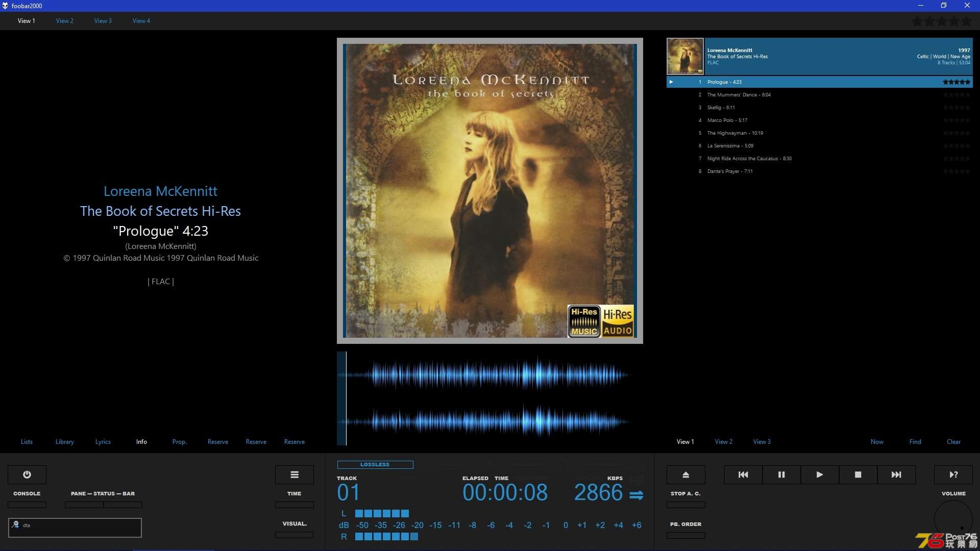The width and height of the screenshot is (980, 551).
Task: Switch to top View 3 tab
Action: point(103,21)
